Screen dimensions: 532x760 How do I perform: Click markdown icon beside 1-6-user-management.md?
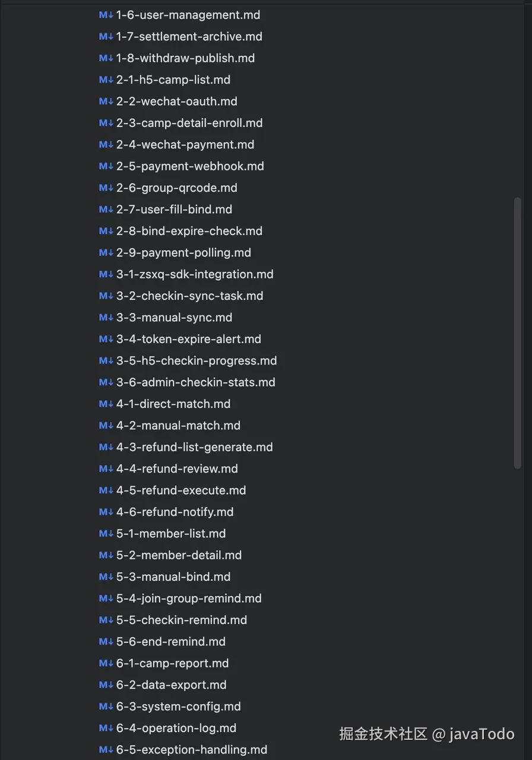[x=106, y=15]
